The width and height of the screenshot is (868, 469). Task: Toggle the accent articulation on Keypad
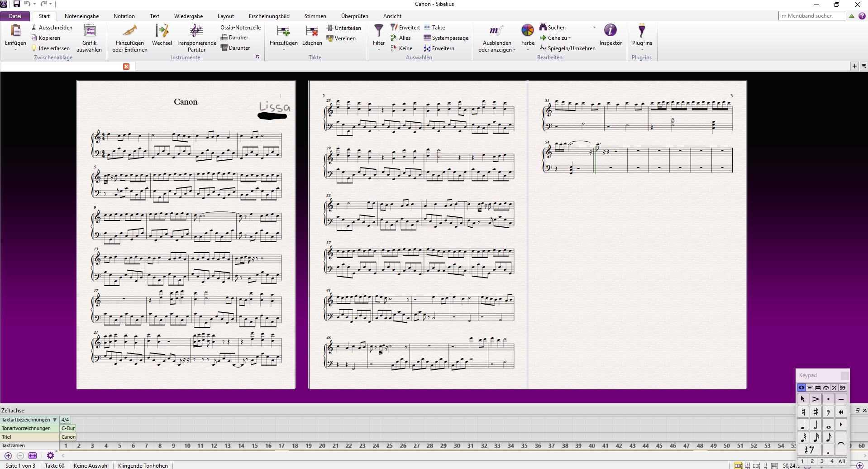[816, 399]
